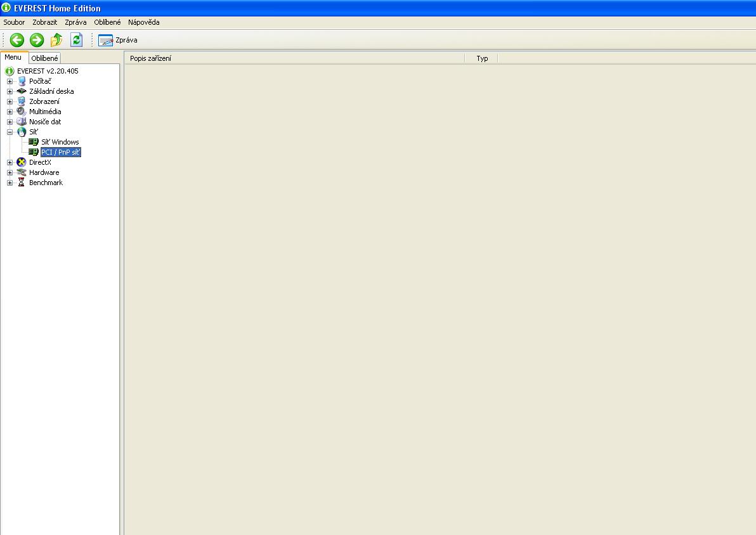This screenshot has height=535, width=756.
Task: Select the Benchmark label
Action: tap(46, 183)
